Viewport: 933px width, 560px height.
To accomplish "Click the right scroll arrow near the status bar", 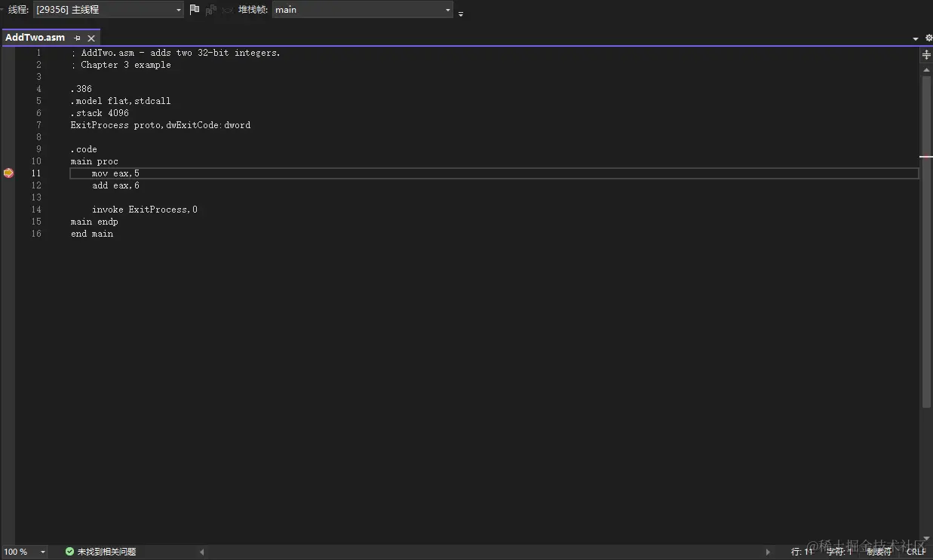I will coord(769,551).
